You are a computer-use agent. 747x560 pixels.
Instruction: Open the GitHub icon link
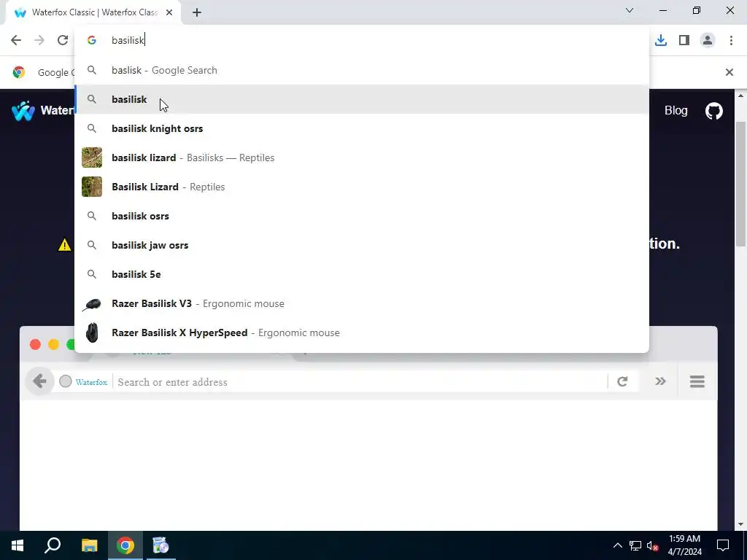tap(713, 111)
